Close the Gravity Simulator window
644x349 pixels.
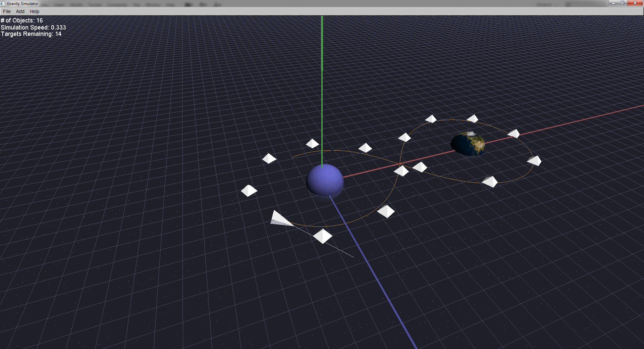click(x=635, y=3)
